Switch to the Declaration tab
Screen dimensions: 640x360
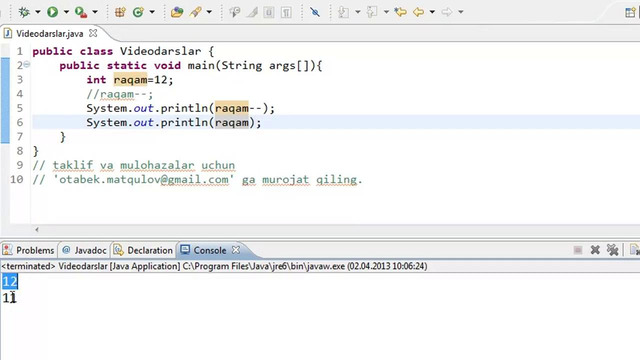[143, 250]
